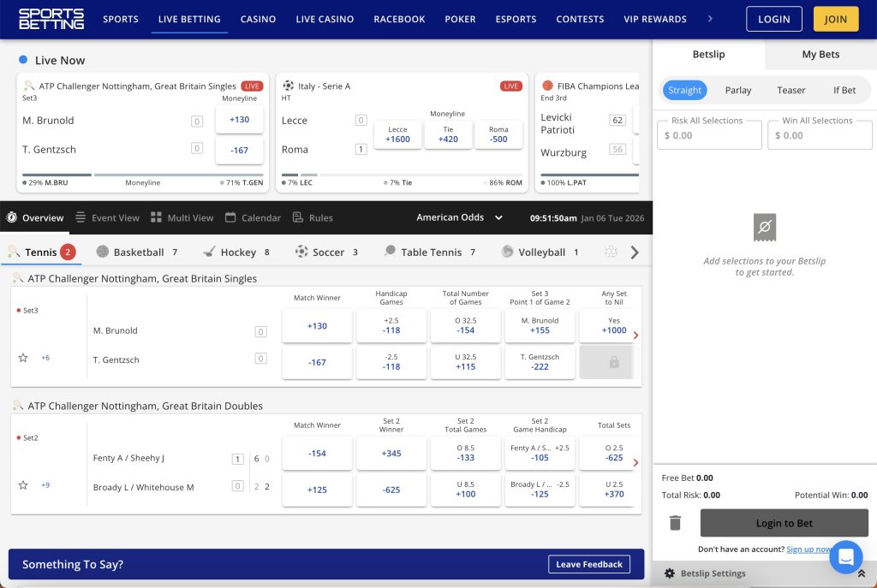The width and height of the screenshot is (877, 588).
Task: Open the Hockey sport section via its icon
Action: [x=208, y=252]
